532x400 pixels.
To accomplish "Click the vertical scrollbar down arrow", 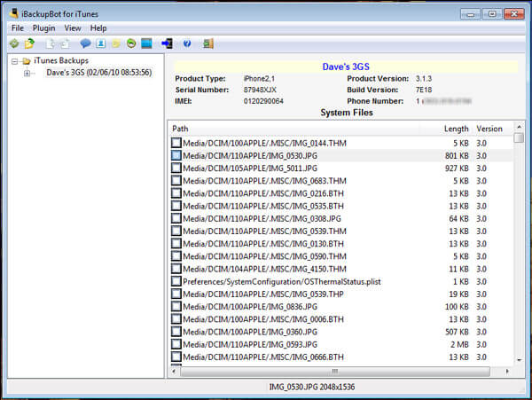I will (519, 358).
